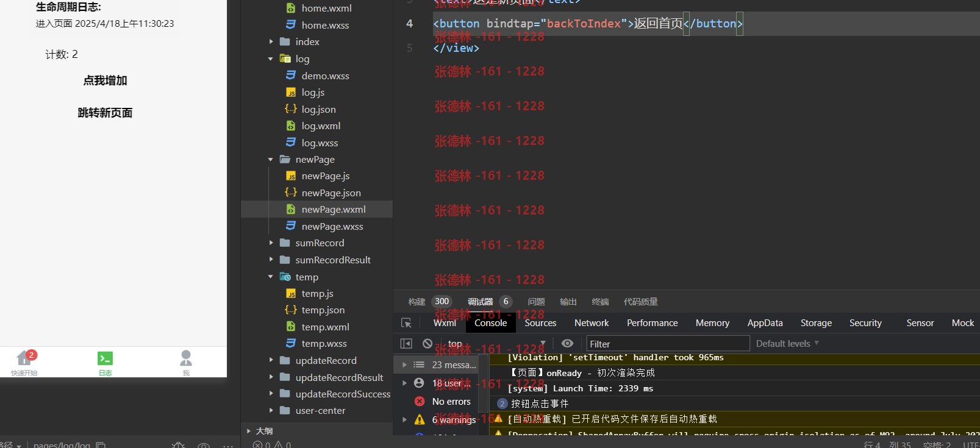Expand the sumRecordResult folder
Screen dimensions: 980x448
point(271,260)
